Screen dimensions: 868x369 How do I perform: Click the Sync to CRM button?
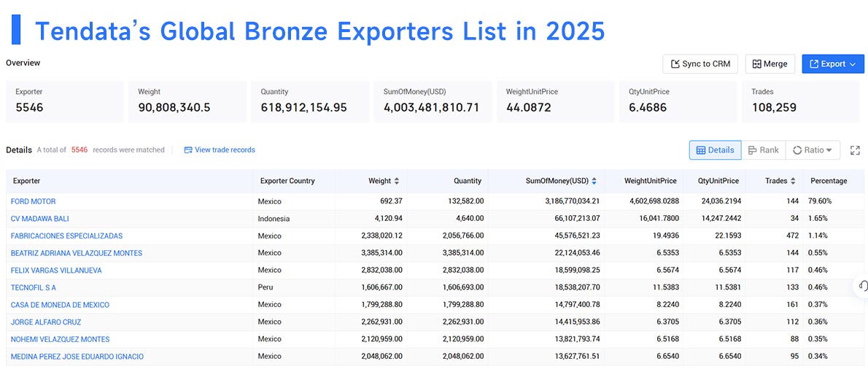tap(700, 63)
